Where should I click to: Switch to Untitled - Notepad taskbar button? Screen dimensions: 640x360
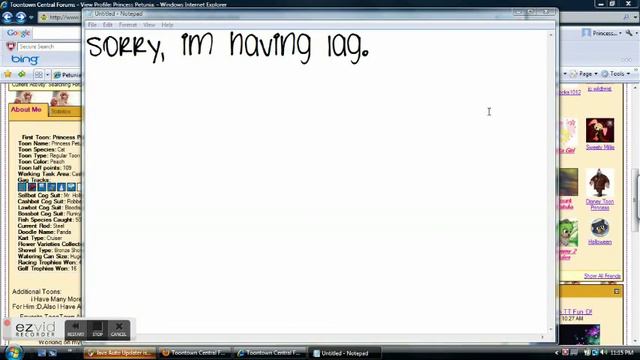(x=344, y=353)
